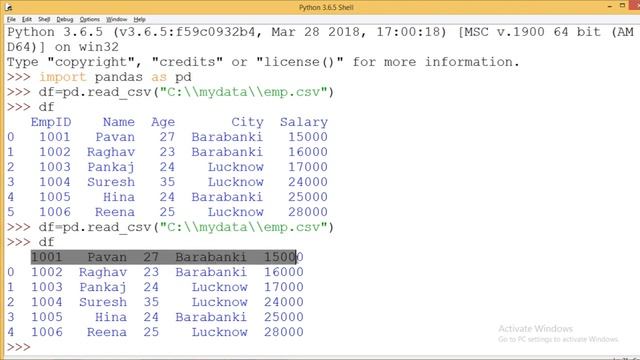Click the Name column header
Screen dimensions: 640x360
119,122
